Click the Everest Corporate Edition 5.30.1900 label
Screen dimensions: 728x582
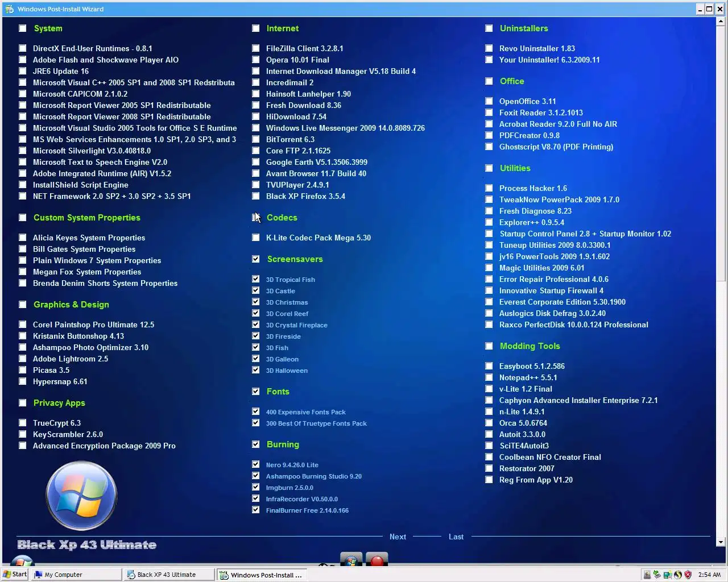click(562, 302)
